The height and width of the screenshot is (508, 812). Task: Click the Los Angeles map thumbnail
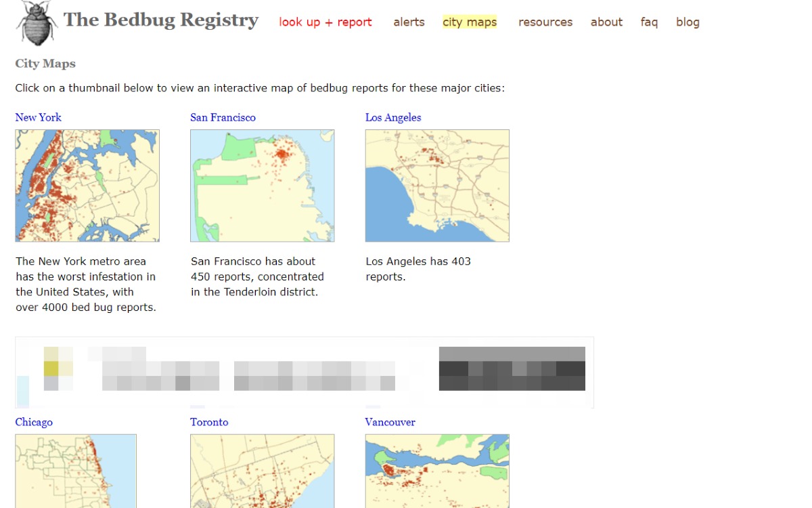(x=437, y=186)
